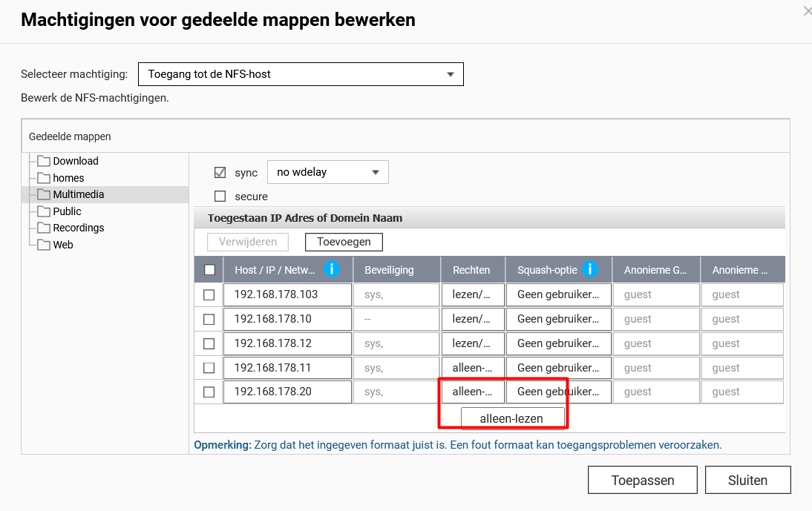Select the homes folder icon
The image size is (812, 511).
[44, 178]
